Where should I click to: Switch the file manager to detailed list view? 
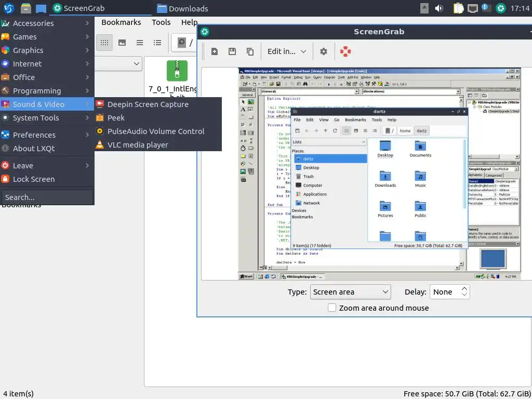(157, 43)
